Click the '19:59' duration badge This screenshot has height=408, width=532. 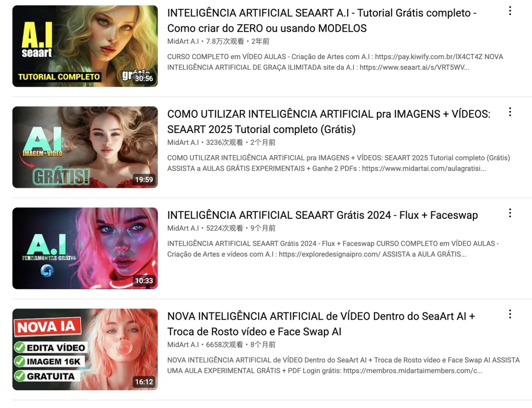tap(144, 179)
